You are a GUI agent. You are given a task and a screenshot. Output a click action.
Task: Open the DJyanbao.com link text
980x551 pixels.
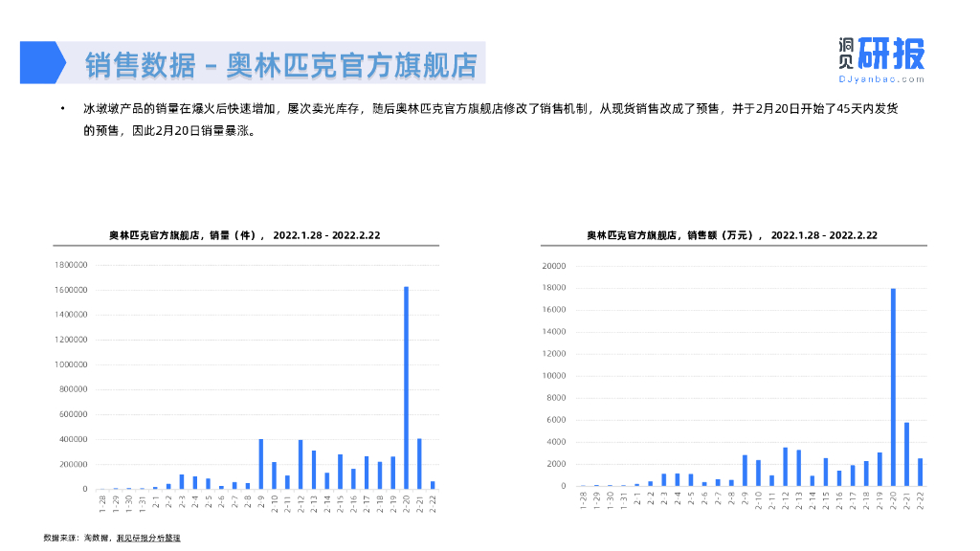click(x=881, y=79)
